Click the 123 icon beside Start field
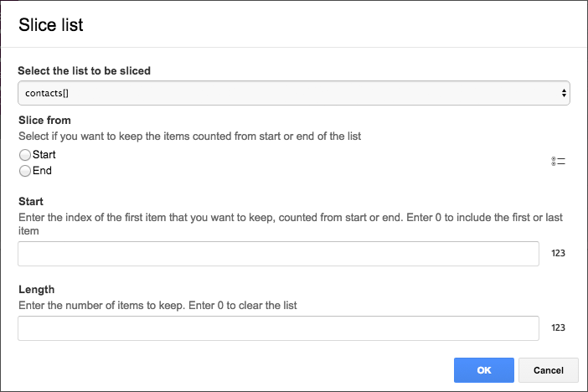Screen dimensions: 588x392 tap(558, 253)
